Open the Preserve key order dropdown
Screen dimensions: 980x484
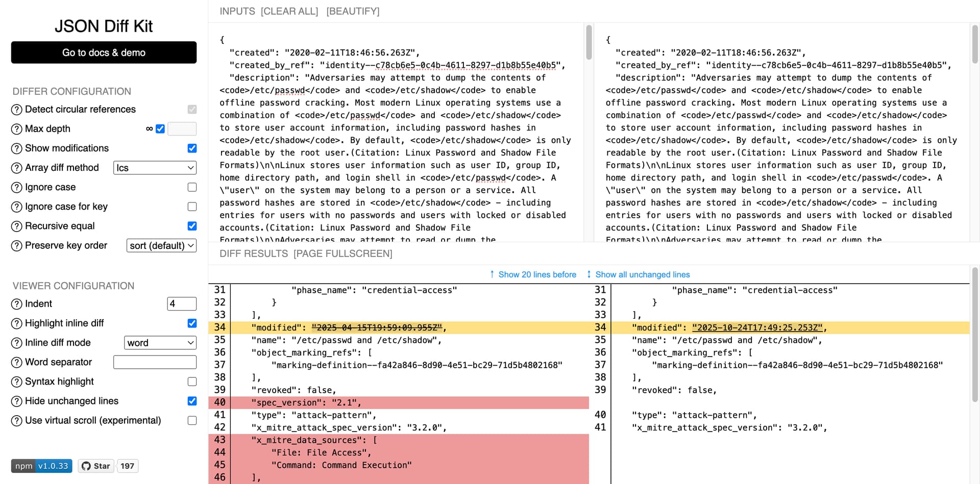click(x=161, y=246)
